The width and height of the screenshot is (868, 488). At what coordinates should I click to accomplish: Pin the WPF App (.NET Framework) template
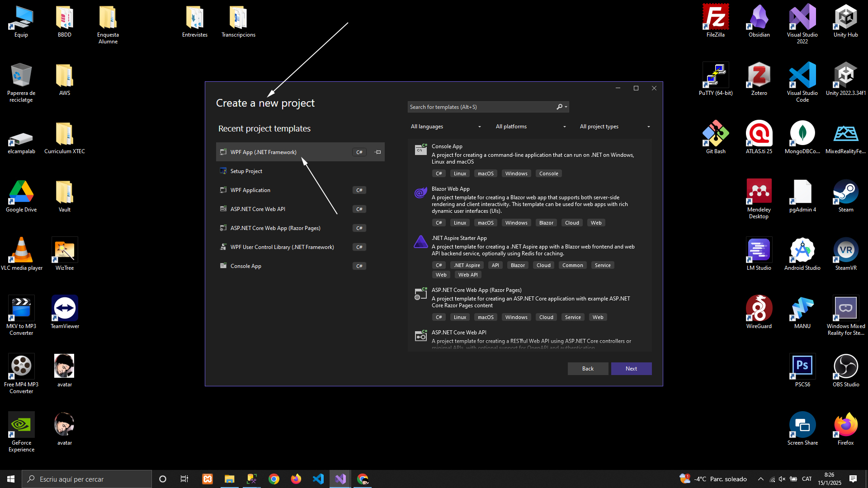pyautogui.click(x=378, y=152)
